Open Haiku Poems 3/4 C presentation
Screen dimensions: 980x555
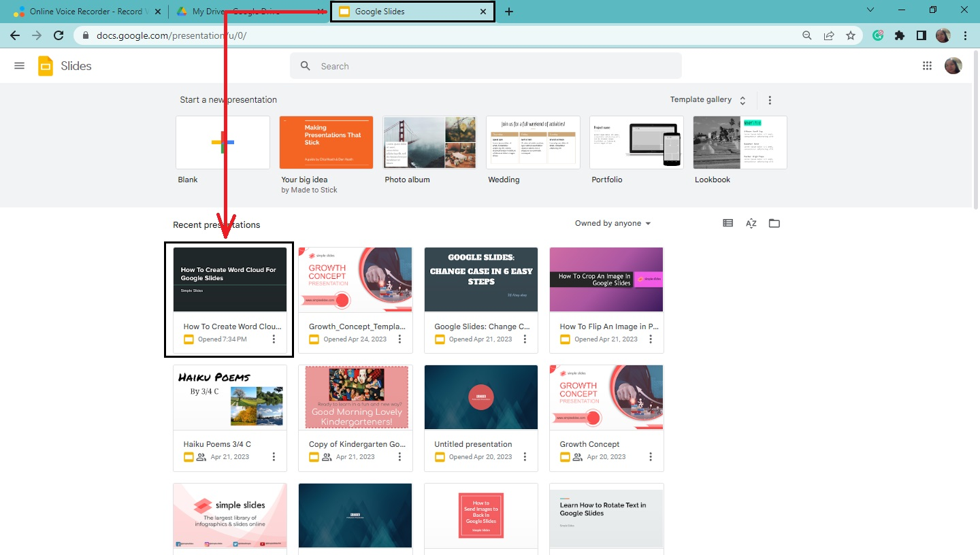[230, 397]
